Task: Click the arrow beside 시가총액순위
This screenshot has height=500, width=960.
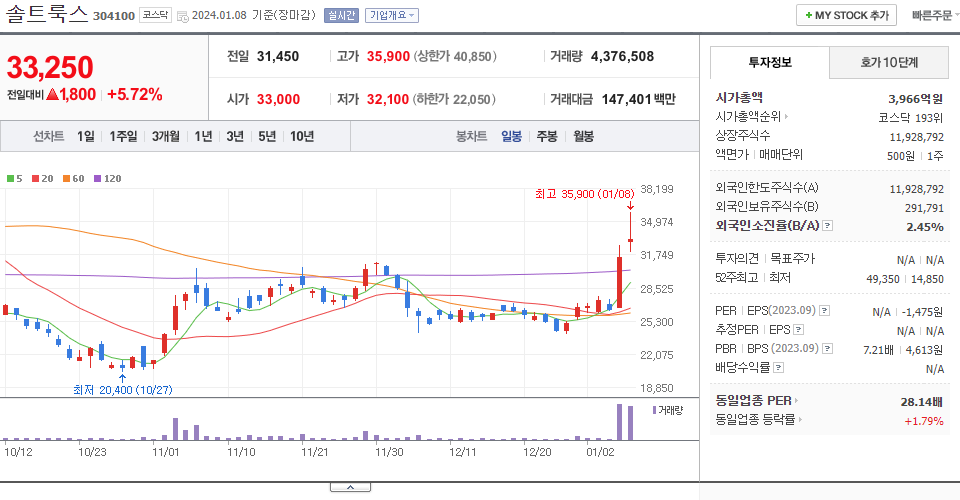Action: tap(786, 116)
